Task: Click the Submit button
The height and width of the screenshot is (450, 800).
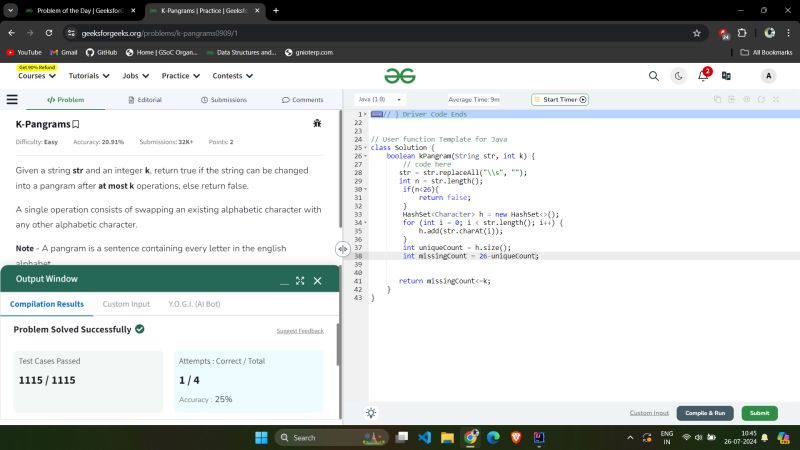Action: tap(759, 413)
